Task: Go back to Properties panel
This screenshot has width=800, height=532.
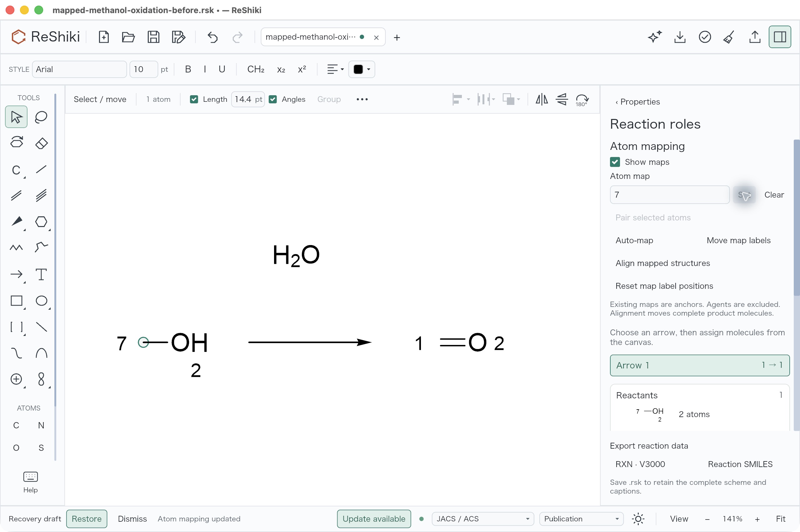Action: click(x=638, y=102)
